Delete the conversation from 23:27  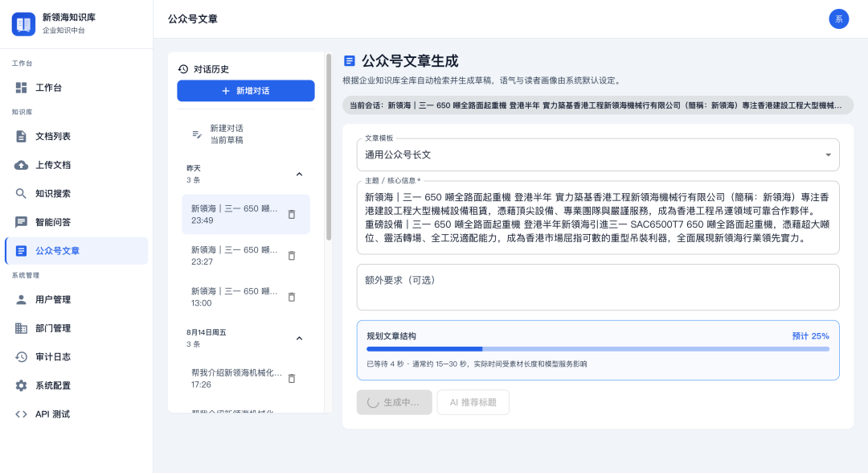(x=292, y=256)
